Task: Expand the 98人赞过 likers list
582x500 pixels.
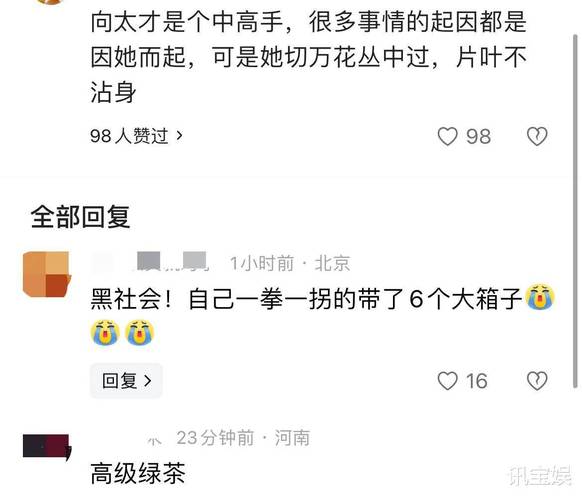Action: [137, 136]
